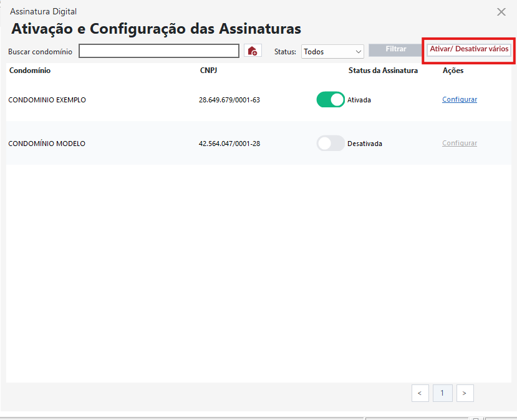Click CNPJ value 42.564.047/0001-28
The width and height of the screenshot is (517, 420).
pyautogui.click(x=230, y=144)
